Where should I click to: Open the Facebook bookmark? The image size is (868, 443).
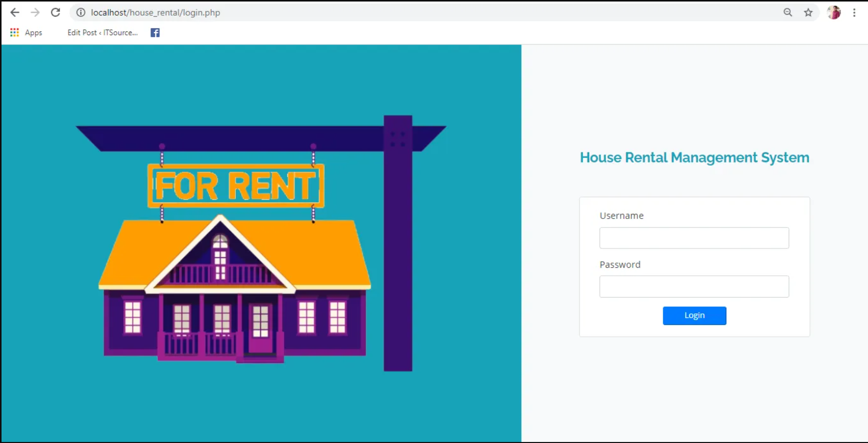(x=155, y=33)
